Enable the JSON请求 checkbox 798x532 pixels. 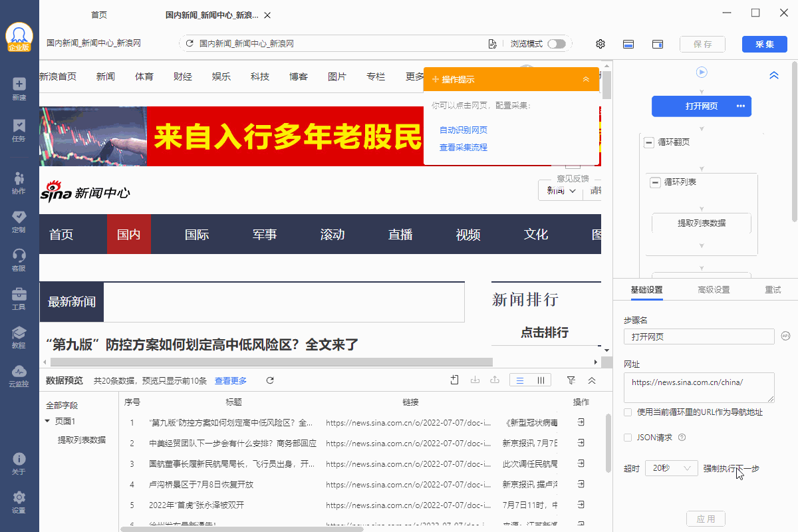point(628,438)
